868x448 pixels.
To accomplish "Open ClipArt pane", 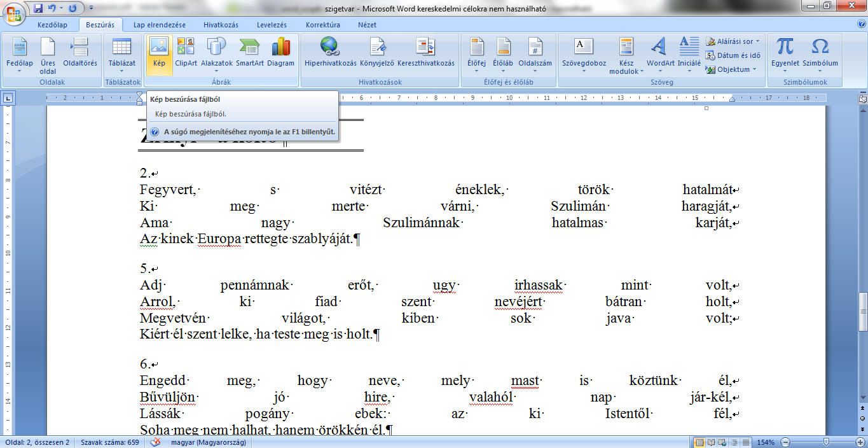I will coord(186,52).
